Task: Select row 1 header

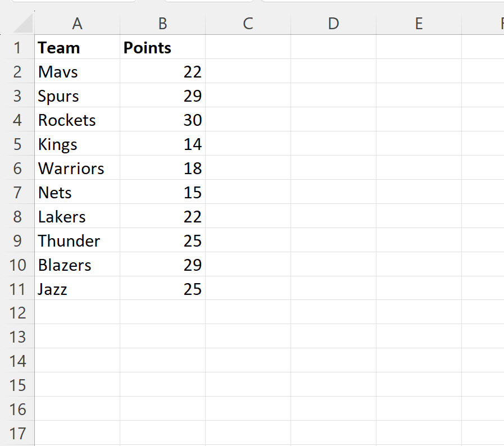Action: (17, 48)
